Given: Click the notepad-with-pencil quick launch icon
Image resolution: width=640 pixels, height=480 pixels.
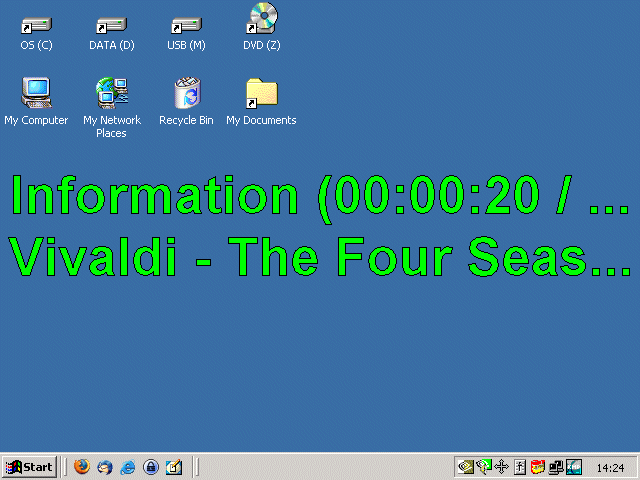Looking at the screenshot, I should [x=174, y=467].
